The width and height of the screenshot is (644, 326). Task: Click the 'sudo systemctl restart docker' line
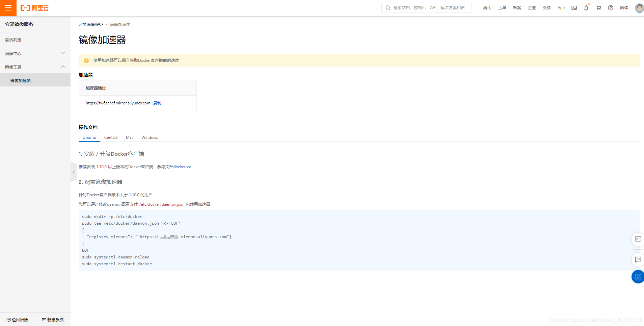117,264
